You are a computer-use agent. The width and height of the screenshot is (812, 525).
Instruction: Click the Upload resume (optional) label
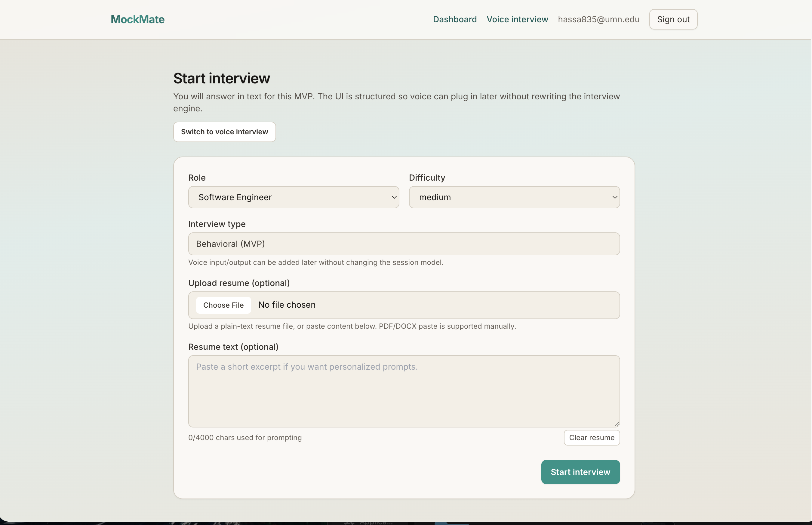pyautogui.click(x=239, y=283)
